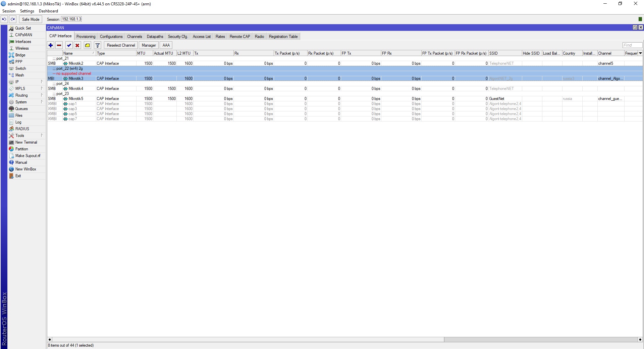Select the Mikrotik5 interface row
This screenshot has height=349, width=644.
345,99
